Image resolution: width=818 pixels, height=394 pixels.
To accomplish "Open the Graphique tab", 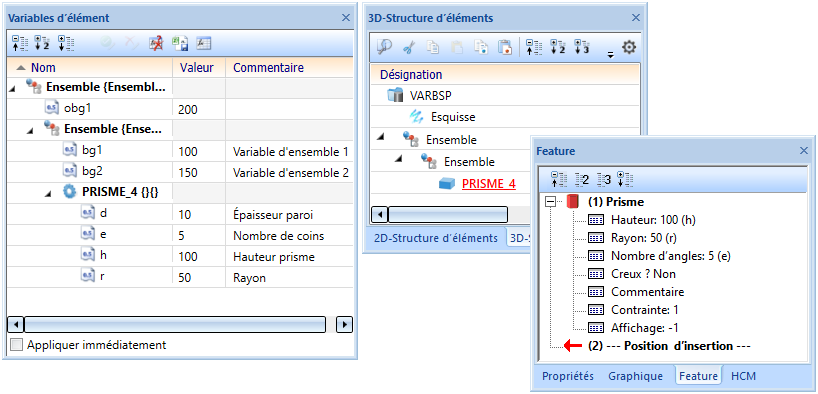I will click(x=635, y=376).
